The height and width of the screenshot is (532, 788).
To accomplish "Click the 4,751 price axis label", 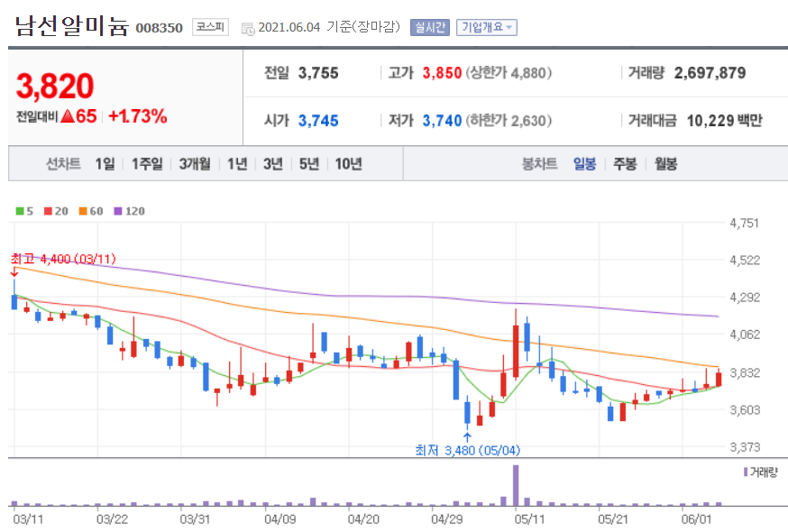I will tap(745, 224).
